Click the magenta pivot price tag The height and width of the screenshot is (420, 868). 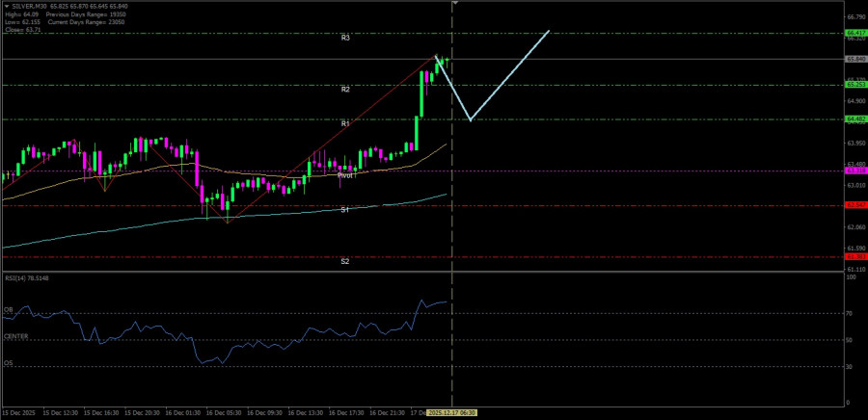855,171
